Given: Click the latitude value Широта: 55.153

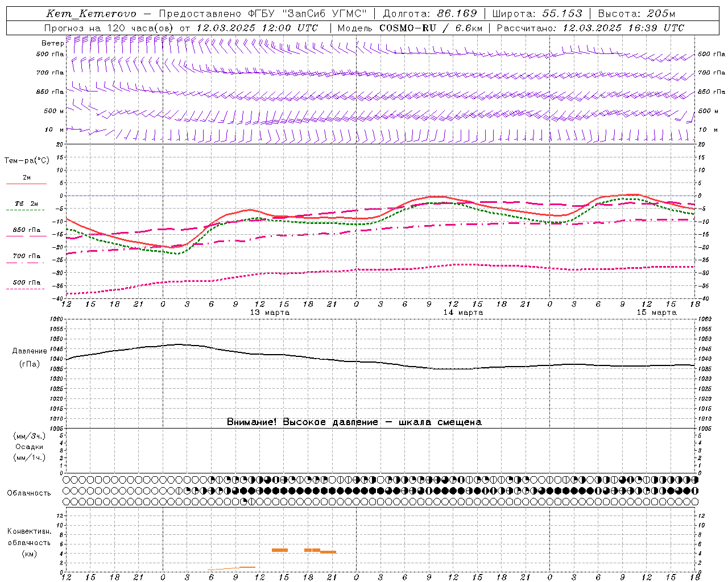Looking at the screenshot, I should coord(537,14).
